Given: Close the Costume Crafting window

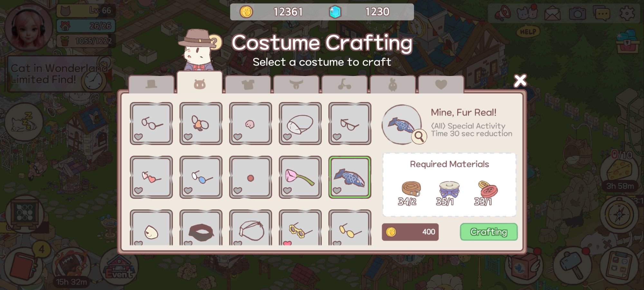Looking at the screenshot, I should 520,81.
